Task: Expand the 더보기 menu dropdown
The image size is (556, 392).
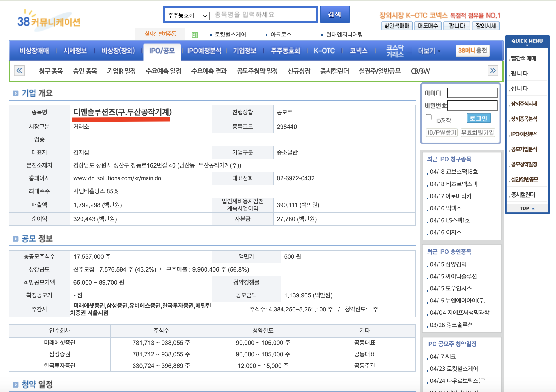Action: [429, 51]
